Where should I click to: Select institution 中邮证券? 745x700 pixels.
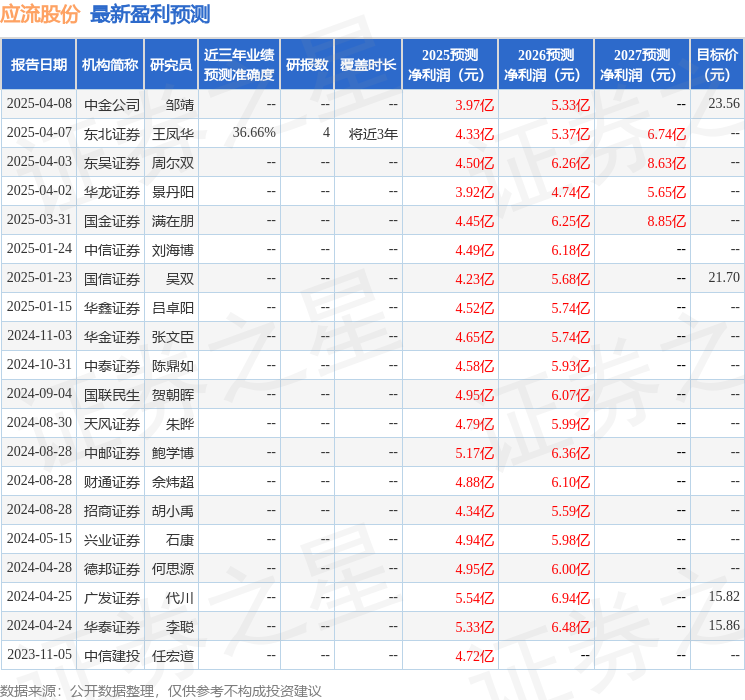coord(112,452)
